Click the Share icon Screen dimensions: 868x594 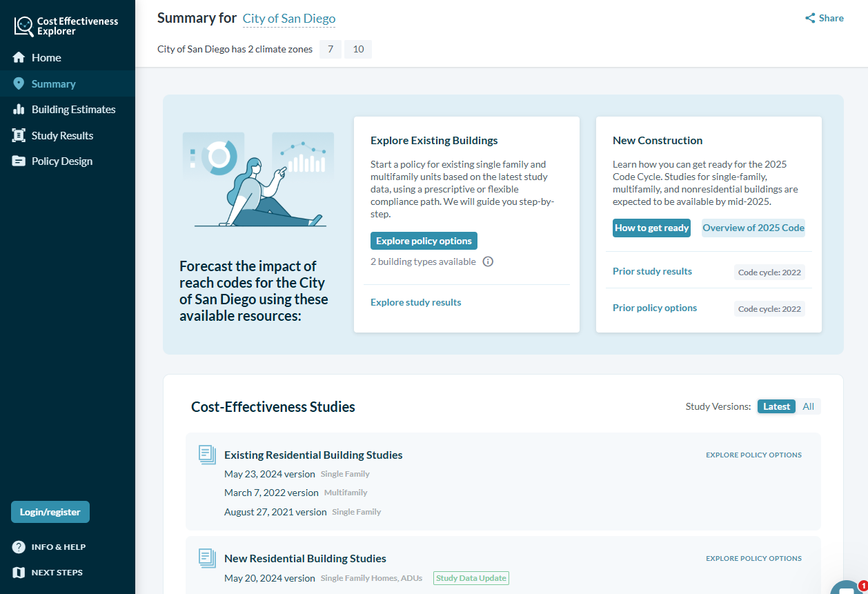pos(810,19)
